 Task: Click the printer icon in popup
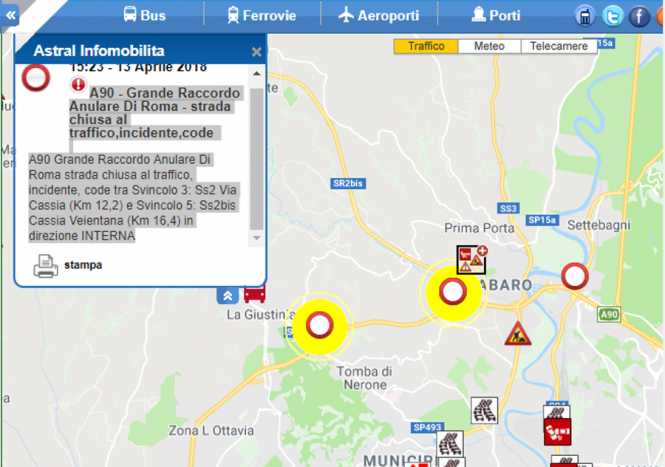click(46, 266)
